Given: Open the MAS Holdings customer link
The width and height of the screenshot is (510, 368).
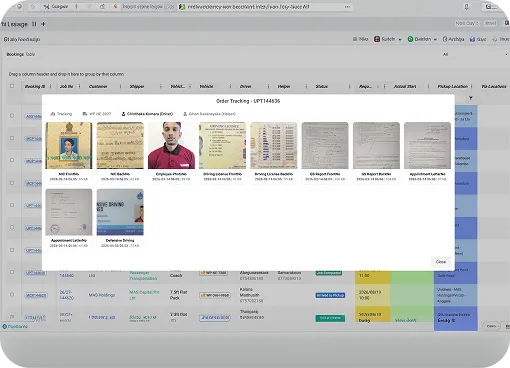Looking at the screenshot, I should (102, 295).
